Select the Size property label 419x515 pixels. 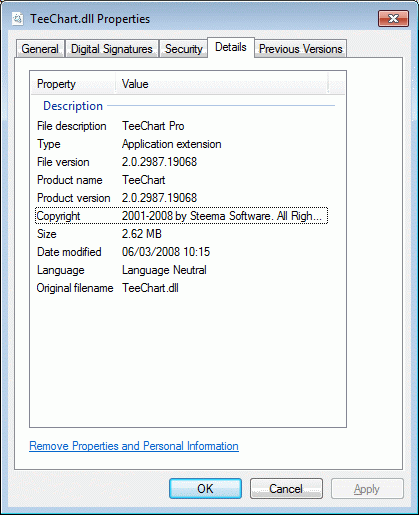pyautogui.click(x=47, y=234)
